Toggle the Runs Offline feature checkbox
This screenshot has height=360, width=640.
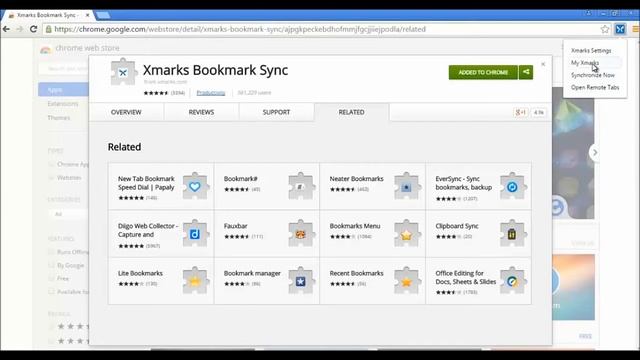click(x=51, y=252)
